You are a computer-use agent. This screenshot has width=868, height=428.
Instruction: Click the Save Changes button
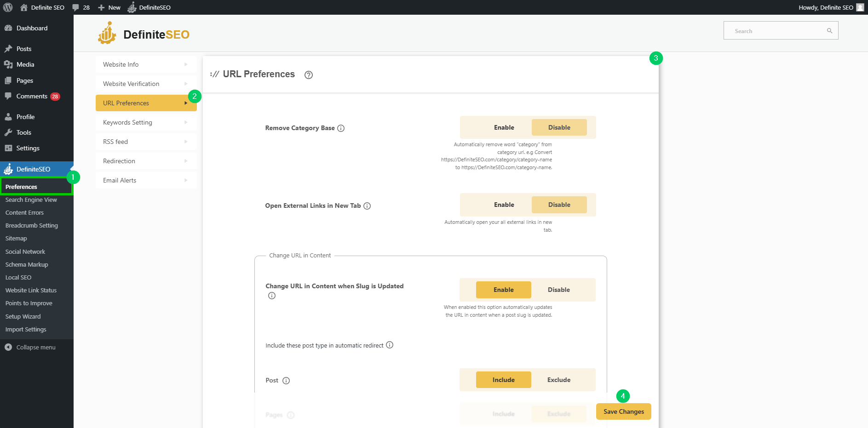click(x=624, y=411)
